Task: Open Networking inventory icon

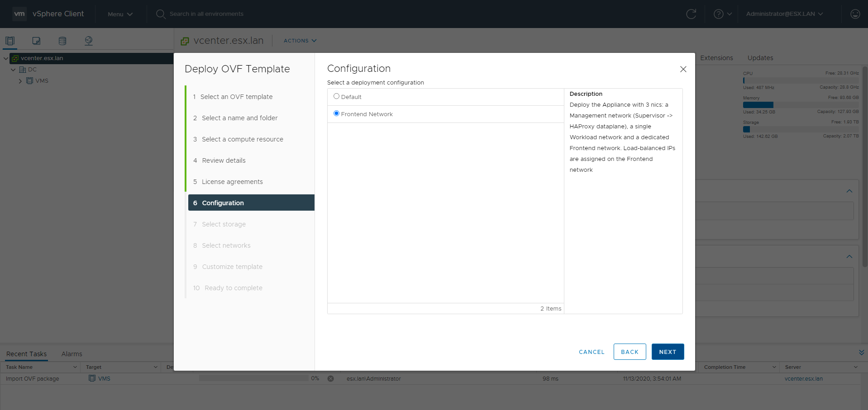Action: point(89,41)
